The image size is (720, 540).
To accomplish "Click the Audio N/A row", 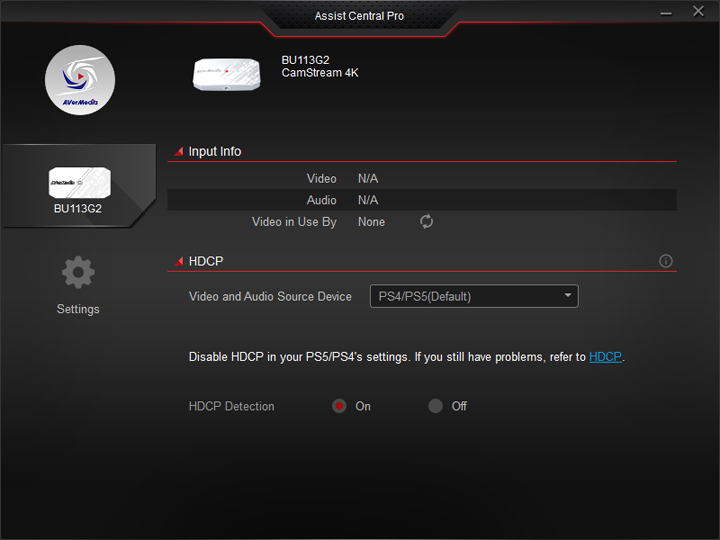I will click(x=421, y=200).
